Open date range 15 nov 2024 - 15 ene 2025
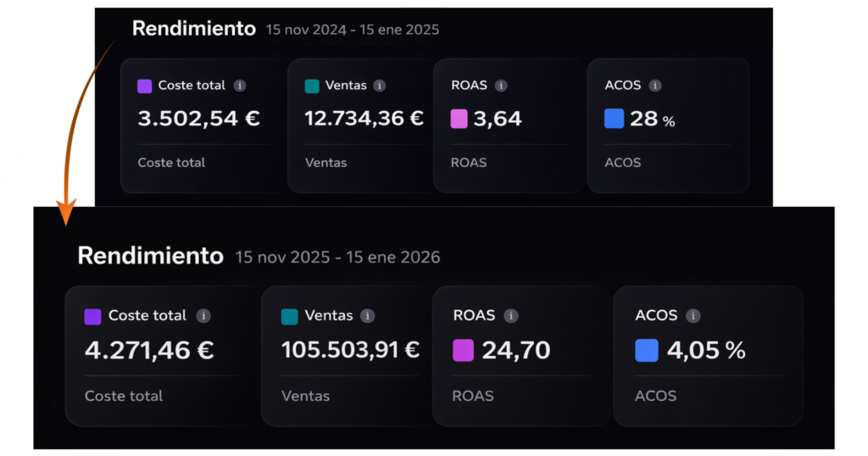 pos(352,30)
